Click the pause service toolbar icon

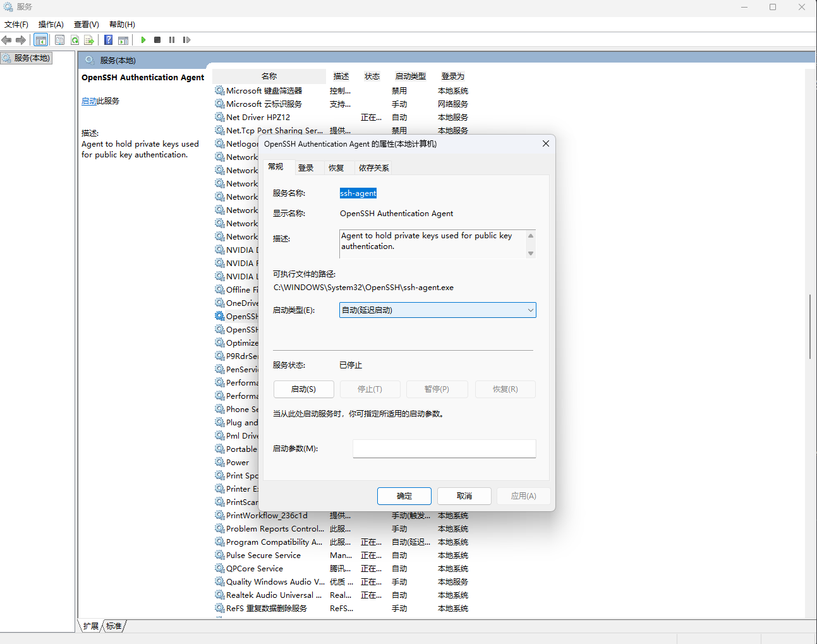pos(171,39)
